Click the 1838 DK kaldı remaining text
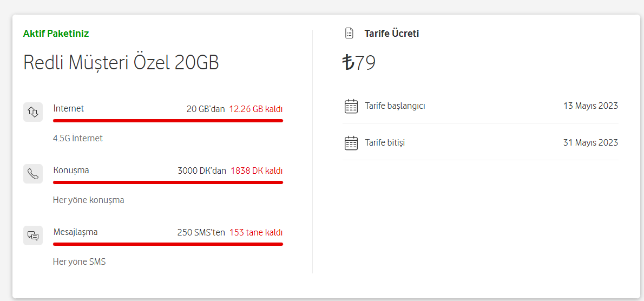The width and height of the screenshot is (644, 301). 257,171
